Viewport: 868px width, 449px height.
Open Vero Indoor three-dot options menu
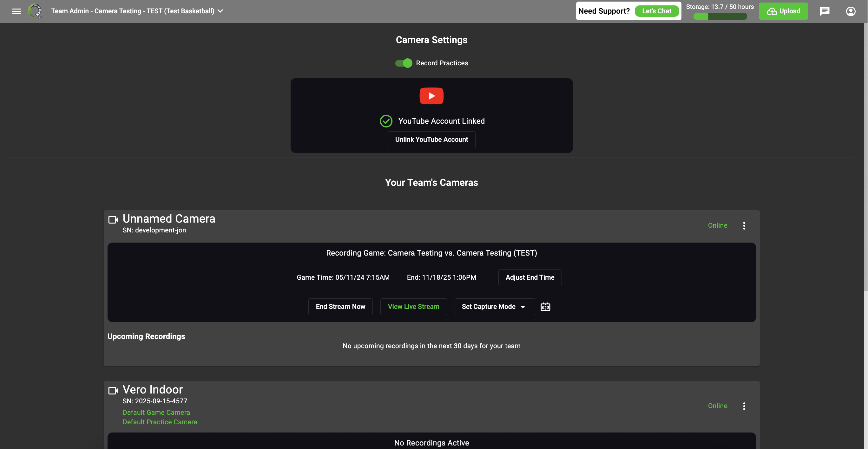(x=744, y=406)
